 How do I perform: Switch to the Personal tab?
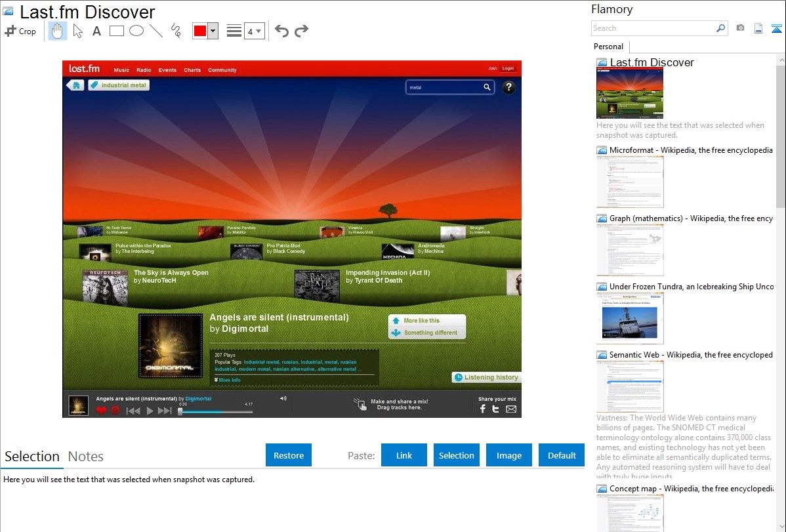pos(609,47)
